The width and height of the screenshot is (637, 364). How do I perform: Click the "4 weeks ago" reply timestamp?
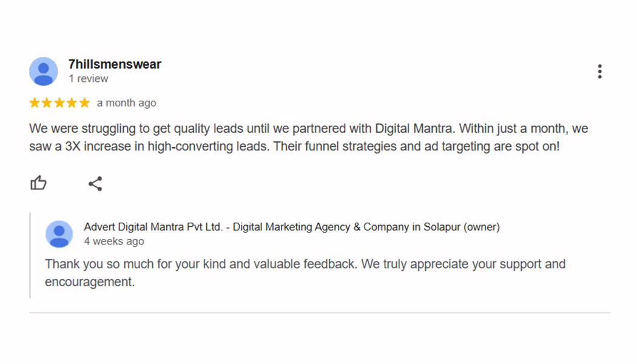point(114,241)
